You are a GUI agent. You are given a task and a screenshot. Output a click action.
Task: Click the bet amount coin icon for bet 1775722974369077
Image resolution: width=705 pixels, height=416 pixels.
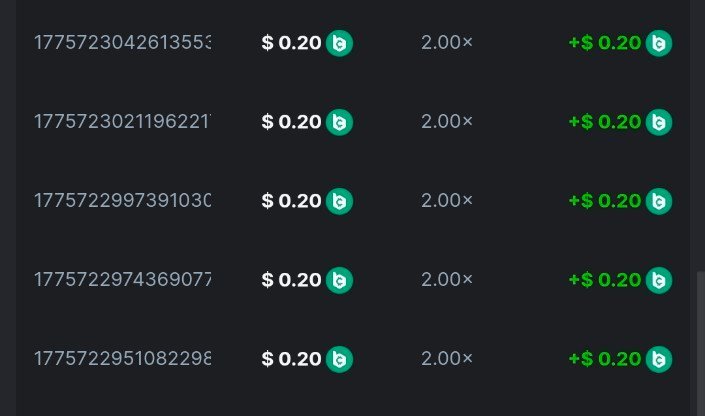point(339,280)
